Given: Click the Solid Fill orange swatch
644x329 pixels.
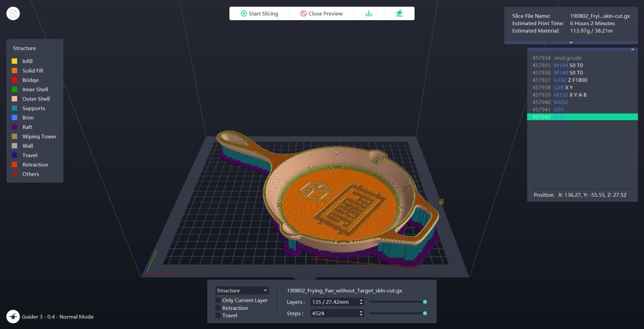Looking at the screenshot, I should point(14,71).
